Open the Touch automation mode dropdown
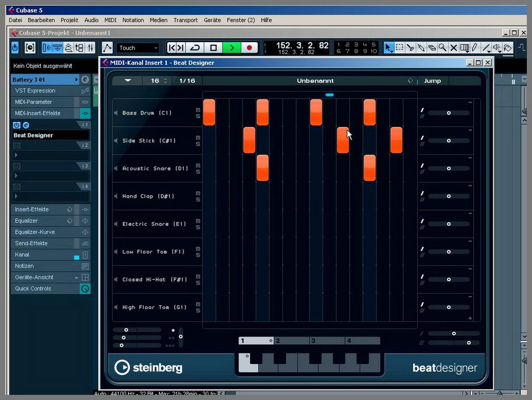This screenshot has width=532, height=400. coord(138,48)
